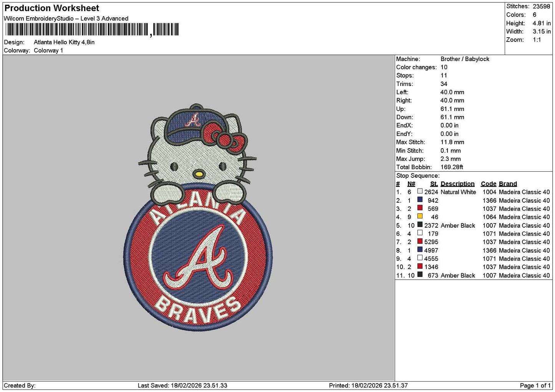Select 'Wilcom EmbroideryStudio – Level 3 Advanced' text
The width and height of the screenshot is (555, 392).
[x=66, y=18]
